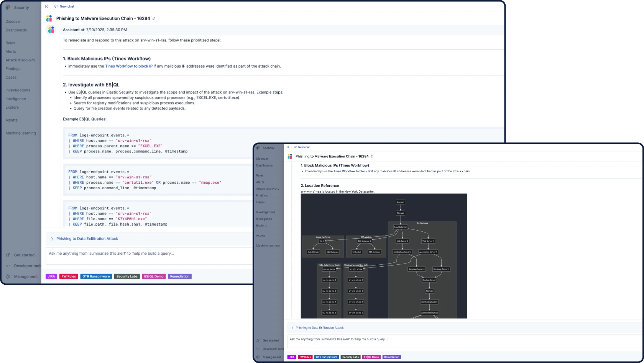
Task: Select the purple JIRA quick prompt in the back window
Action: (x=51, y=277)
